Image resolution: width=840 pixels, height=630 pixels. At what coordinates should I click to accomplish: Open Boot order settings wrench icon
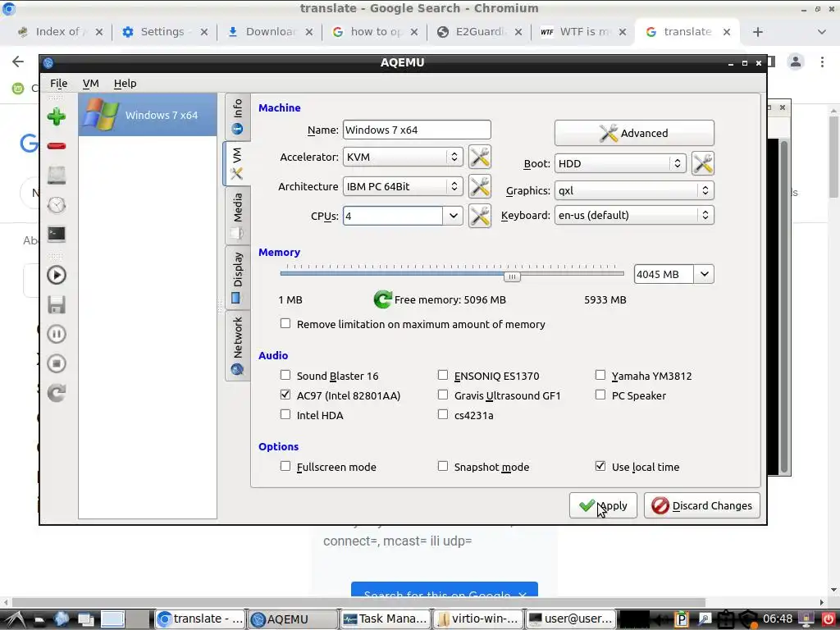pos(702,163)
